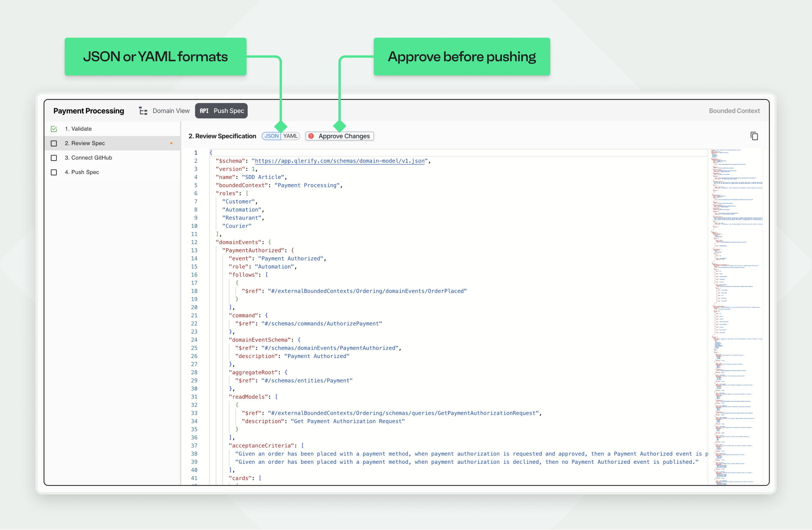Screen dimensions: 812x530
Task: Select the API Push Spec tab
Action: coord(222,111)
